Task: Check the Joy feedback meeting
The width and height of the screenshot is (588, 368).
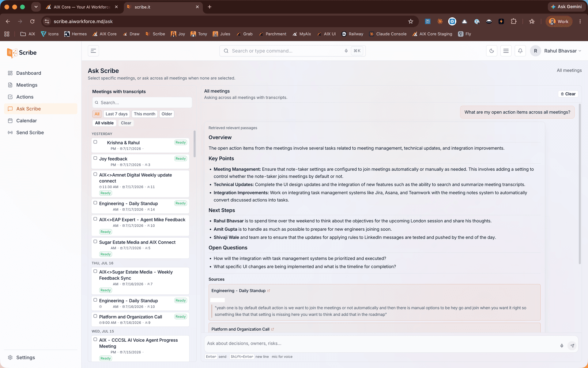Action: click(x=95, y=158)
